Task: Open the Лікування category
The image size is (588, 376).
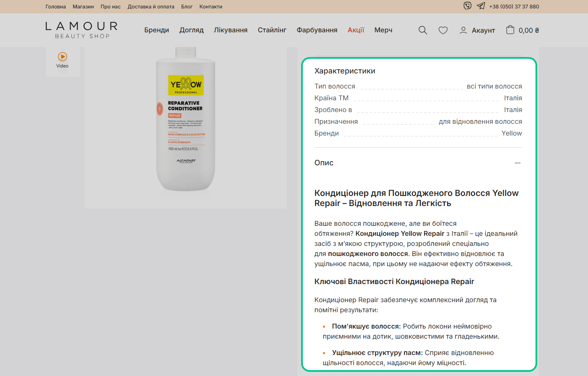Action: coord(231,30)
